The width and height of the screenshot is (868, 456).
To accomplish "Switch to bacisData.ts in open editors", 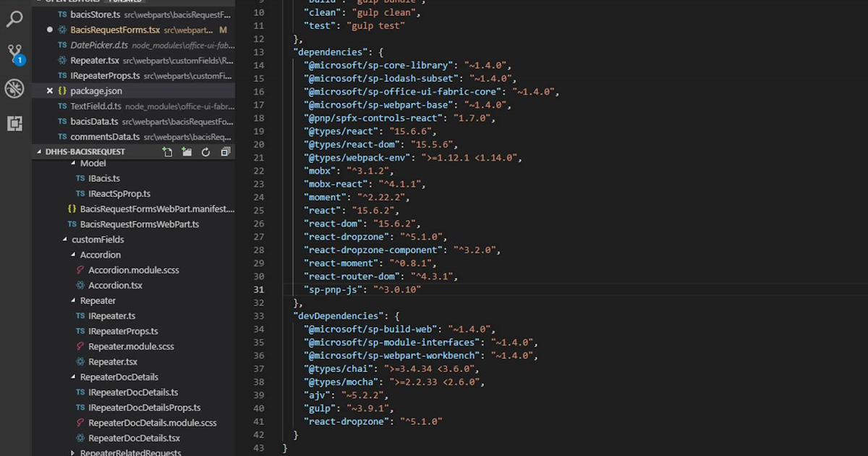I will click(134, 121).
